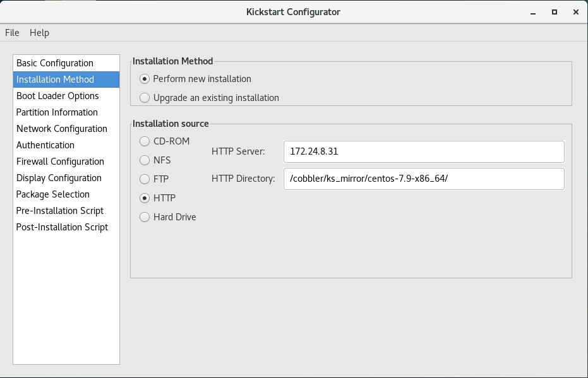Go to Partition Information section
The width and height of the screenshot is (588, 378).
point(57,112)
